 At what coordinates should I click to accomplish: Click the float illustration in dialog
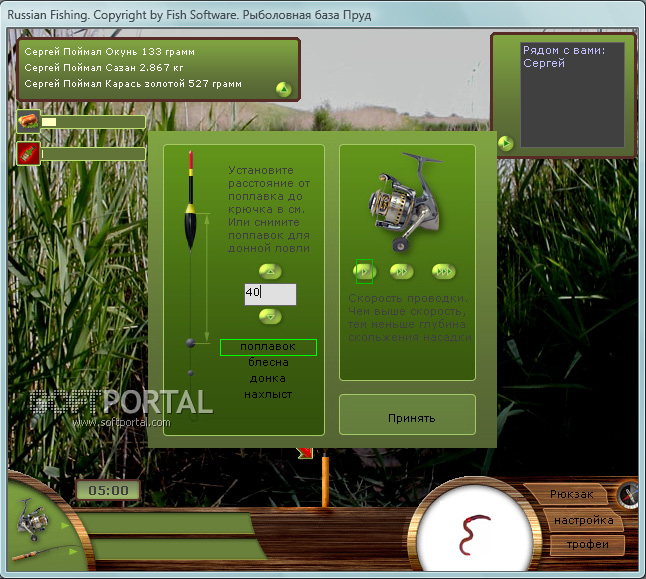[x=190, y=202]
